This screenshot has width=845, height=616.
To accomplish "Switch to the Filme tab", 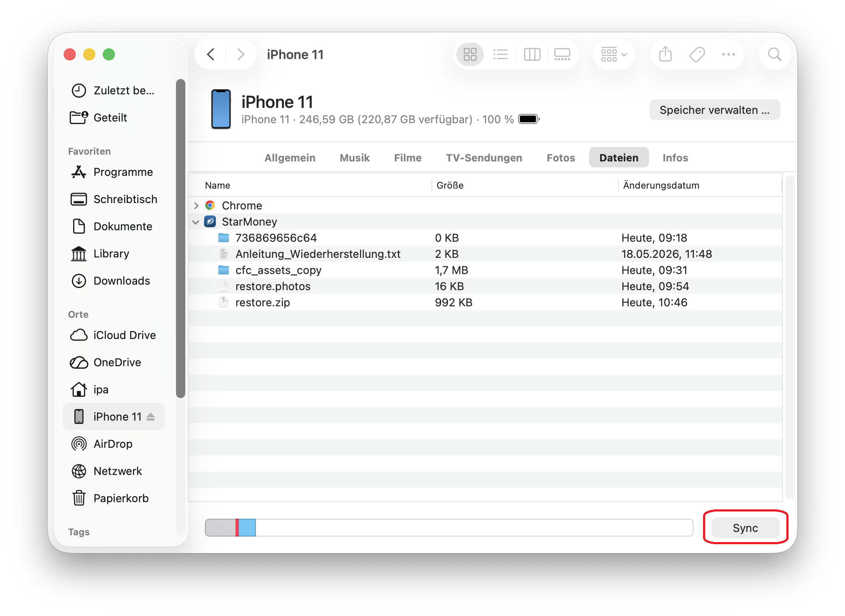I will click(x=408, y=158).
